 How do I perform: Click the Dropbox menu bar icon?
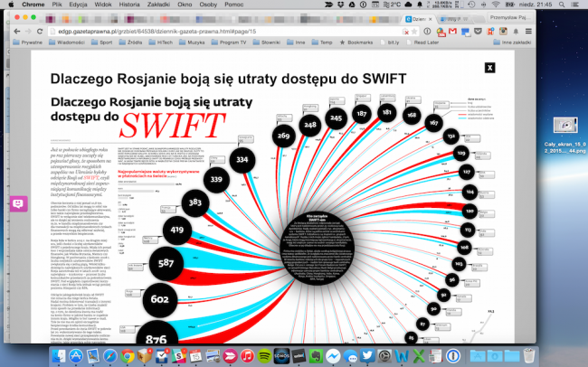click(x=340, y=5)
